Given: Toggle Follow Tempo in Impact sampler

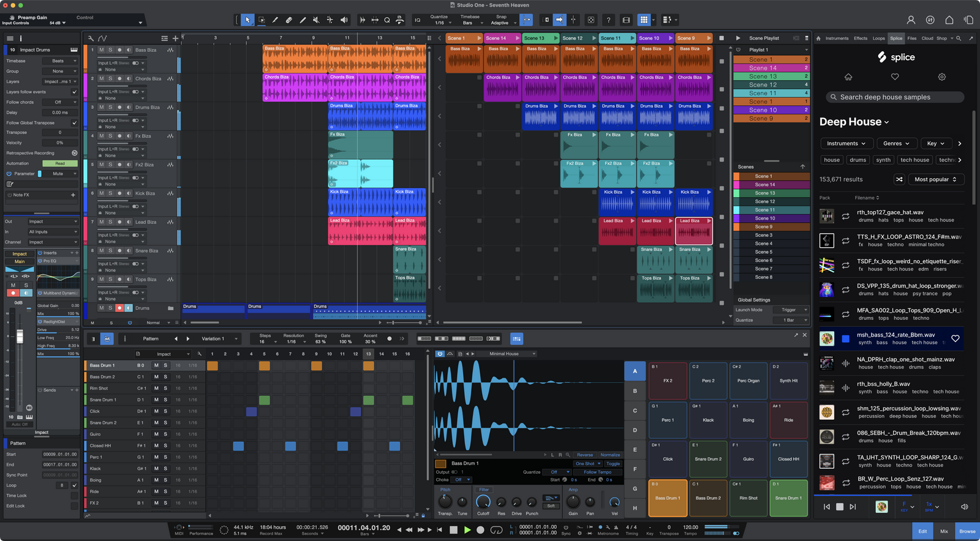Looking at the screenshot, I should (x=598, y=472).
